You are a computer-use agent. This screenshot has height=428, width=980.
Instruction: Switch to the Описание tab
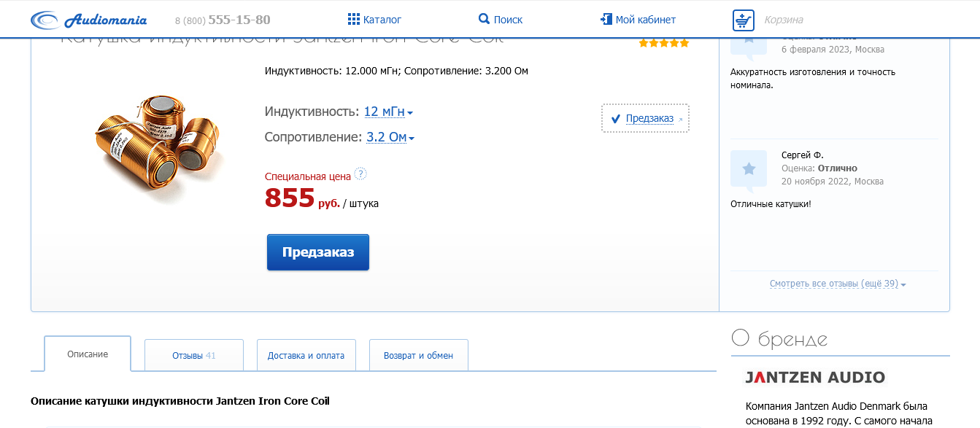coord(88,354)
